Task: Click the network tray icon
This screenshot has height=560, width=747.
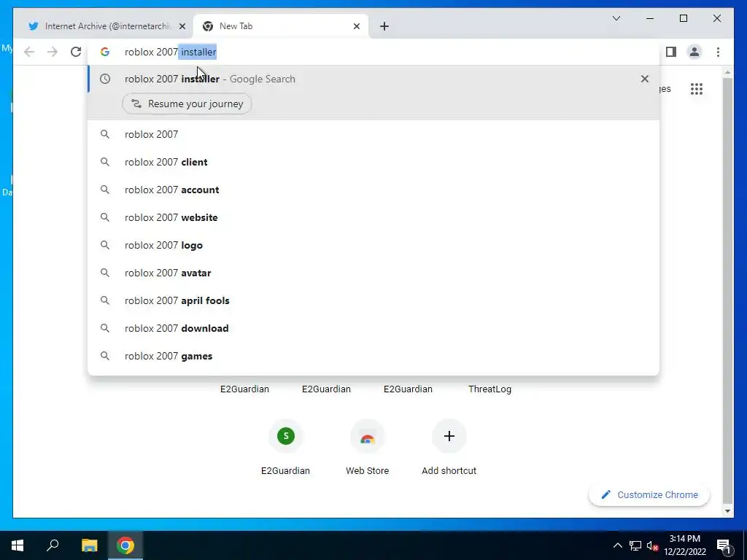Action: [x=635, y=545]
